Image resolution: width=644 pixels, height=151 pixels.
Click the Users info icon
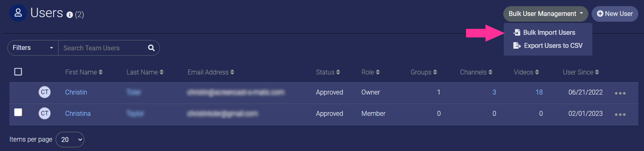click(x=70, y=15)
